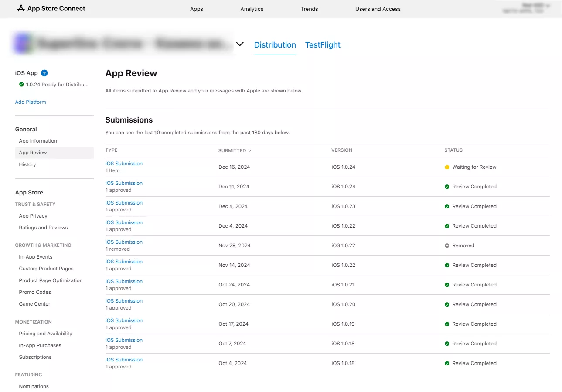Open iOS Submission from Oct 24, 2024

(124, 281)
